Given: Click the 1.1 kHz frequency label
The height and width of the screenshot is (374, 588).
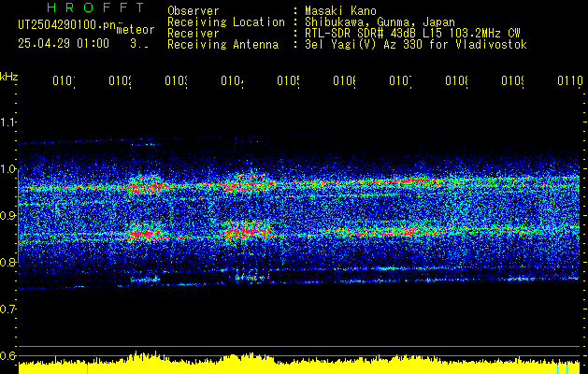Looking at the screenshot, I should coord(7,122).
